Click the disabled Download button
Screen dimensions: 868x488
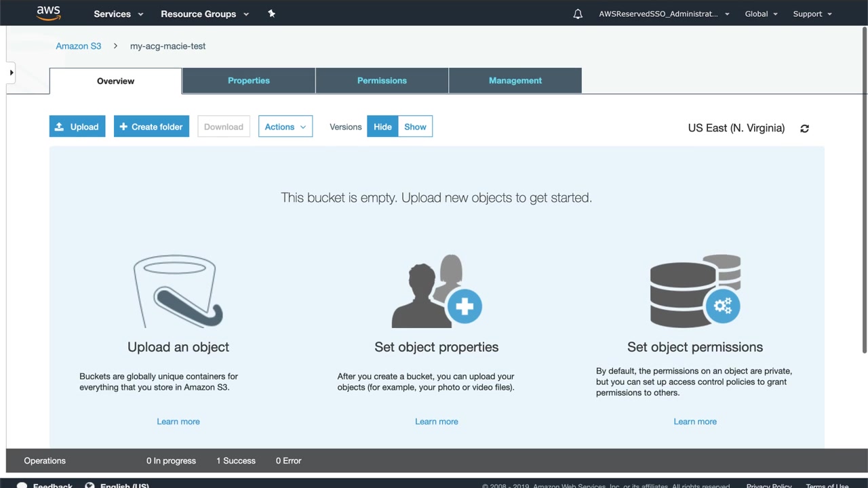(224, 127)
